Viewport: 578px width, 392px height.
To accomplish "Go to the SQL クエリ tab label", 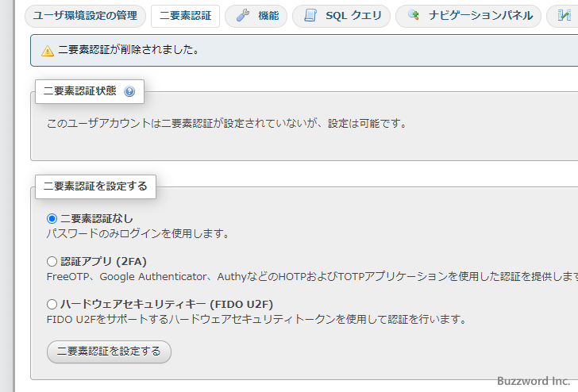I will [x=353, y=16].
